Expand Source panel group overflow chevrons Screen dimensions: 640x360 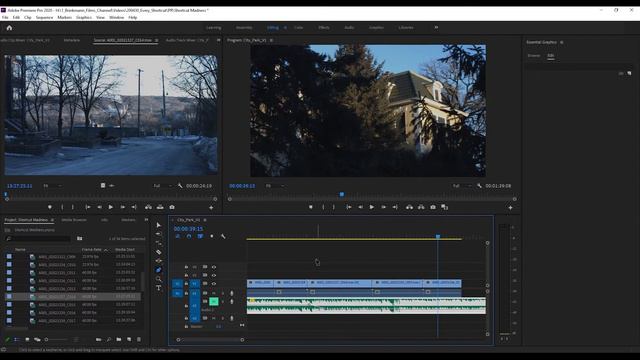click(x=218, y=40)
